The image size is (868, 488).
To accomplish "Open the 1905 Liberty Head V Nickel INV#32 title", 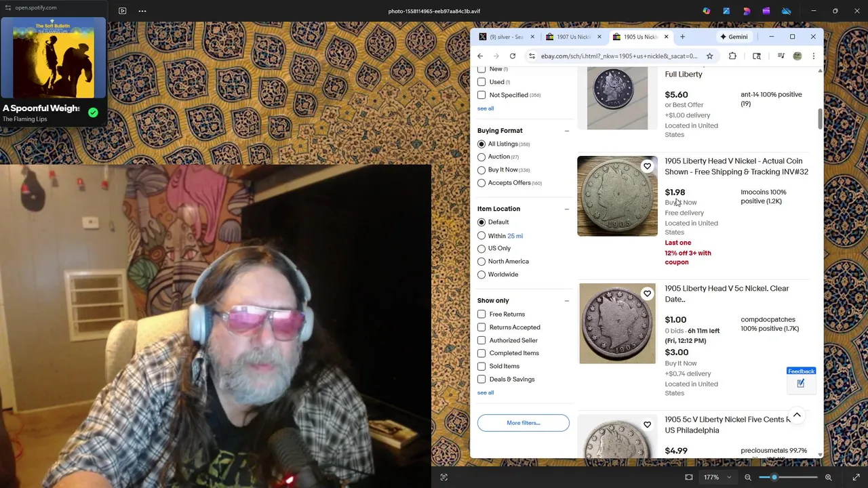I will point(736,167).
